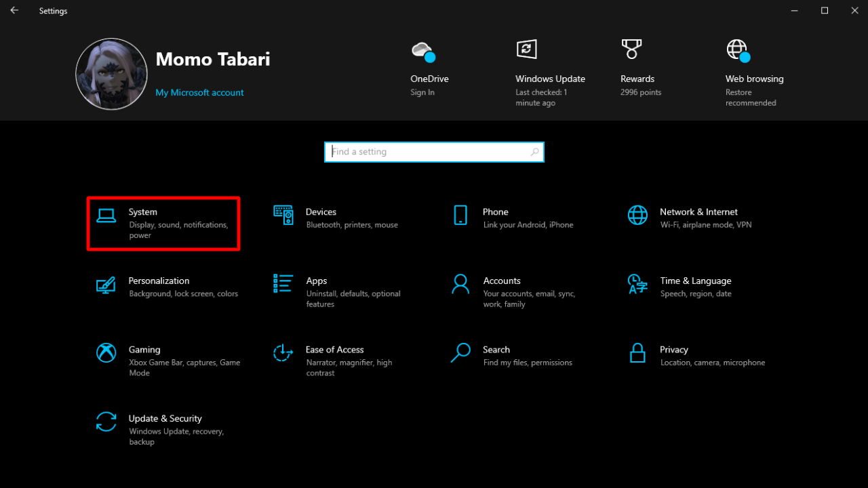Select the Phone title text
868x488 pixels.
coord(496,212)
